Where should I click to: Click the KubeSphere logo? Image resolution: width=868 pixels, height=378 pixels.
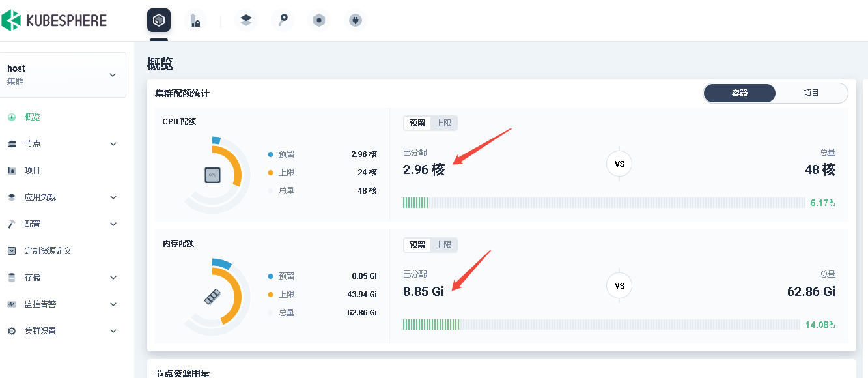tap(54, 20)
